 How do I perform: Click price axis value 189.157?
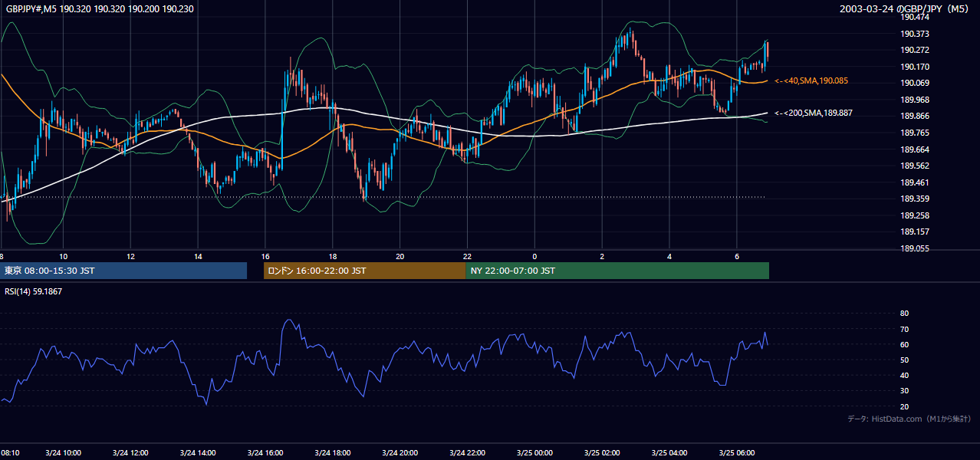click(x=914, y=232)
